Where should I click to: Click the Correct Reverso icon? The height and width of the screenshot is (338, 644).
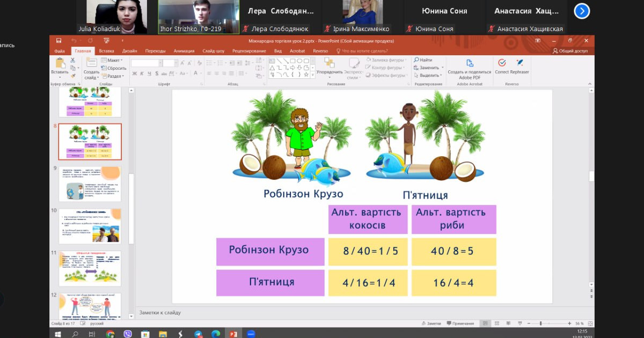(502, 64)
